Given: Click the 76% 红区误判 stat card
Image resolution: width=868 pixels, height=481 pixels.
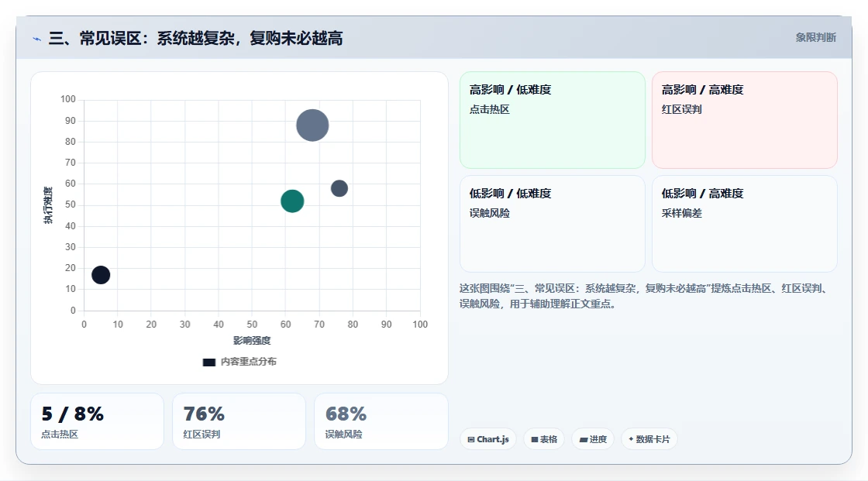Looking at the screenshot, I should pyautogui.click(x=239, y=421).
